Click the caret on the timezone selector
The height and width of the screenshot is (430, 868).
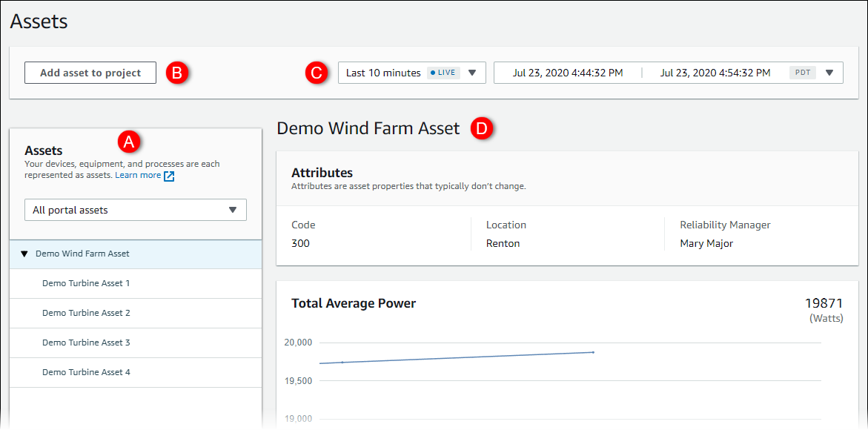click(829, 72)
